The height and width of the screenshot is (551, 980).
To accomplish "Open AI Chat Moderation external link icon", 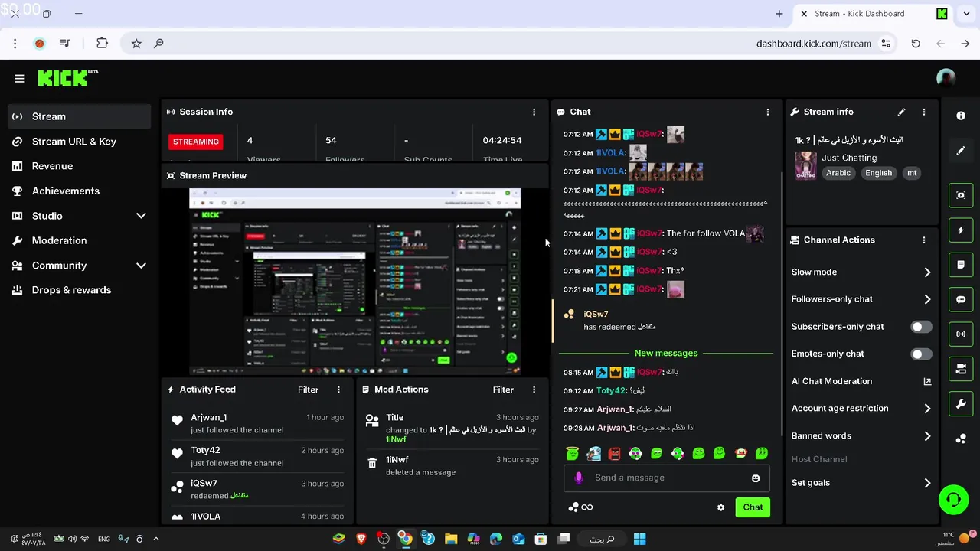I will tap(927, 381).
